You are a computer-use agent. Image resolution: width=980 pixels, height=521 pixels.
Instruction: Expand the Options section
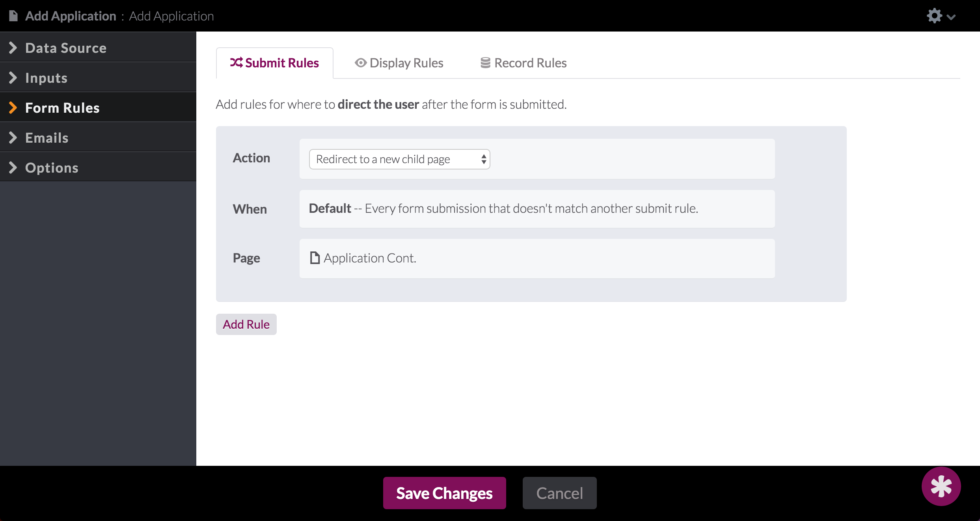[x=52, y=167]
